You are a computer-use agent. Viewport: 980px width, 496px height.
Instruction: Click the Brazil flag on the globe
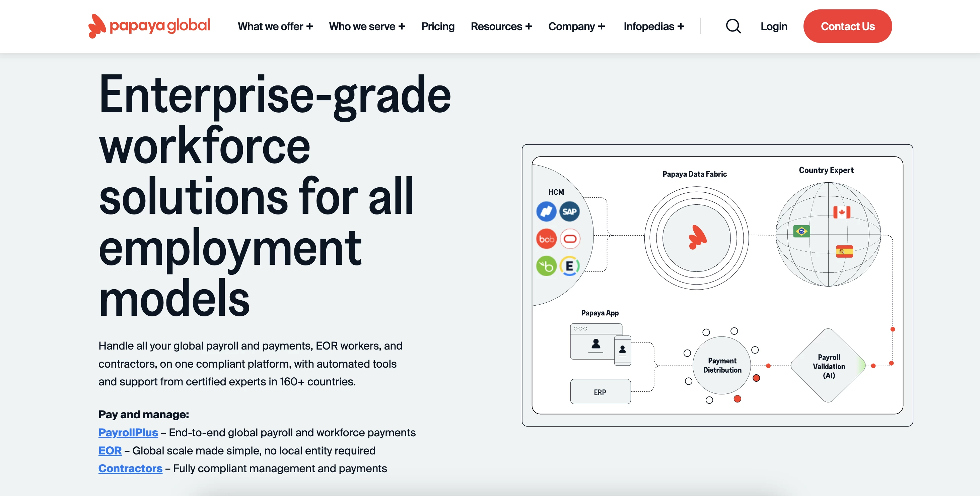[x=801, y=231]
